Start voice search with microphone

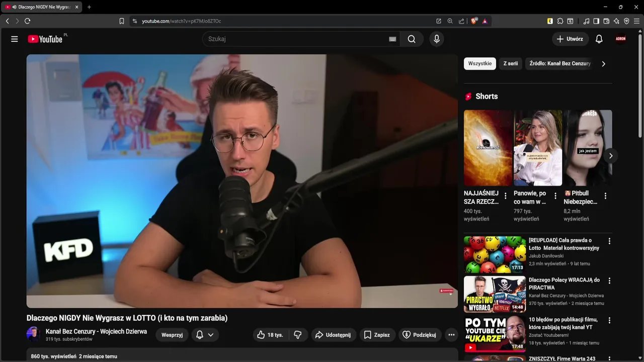tap(437, 39)
